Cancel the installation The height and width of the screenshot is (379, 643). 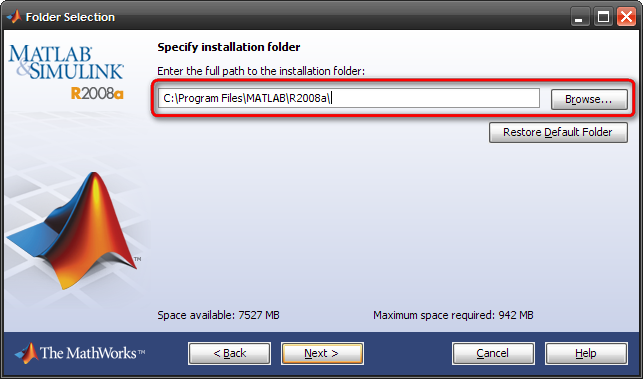(x=493, y=353)
